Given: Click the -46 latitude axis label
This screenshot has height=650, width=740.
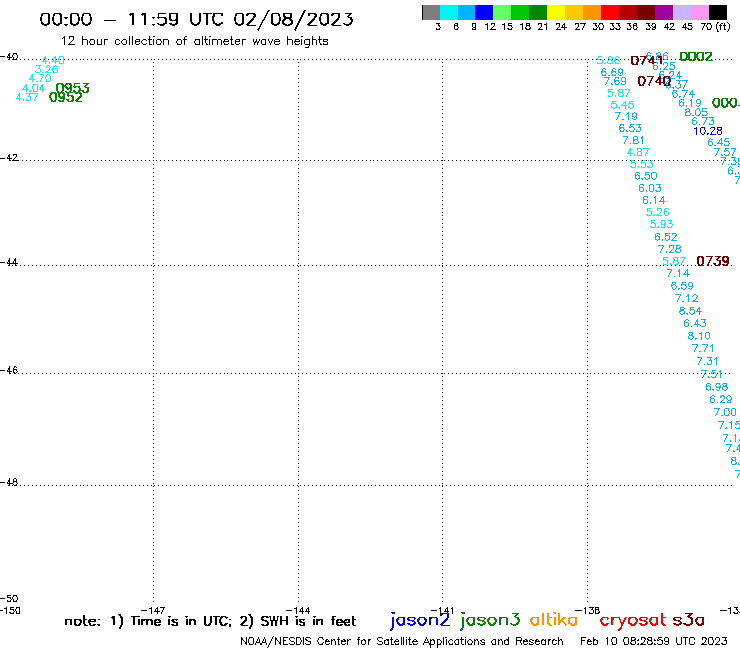Looking at the screenshot, I should click(9, 370).
